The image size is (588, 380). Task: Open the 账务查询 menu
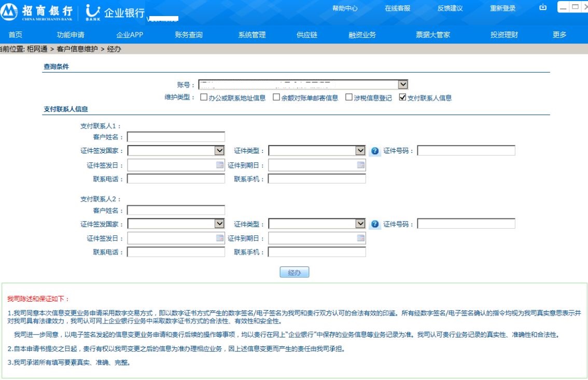click(189, 35)
